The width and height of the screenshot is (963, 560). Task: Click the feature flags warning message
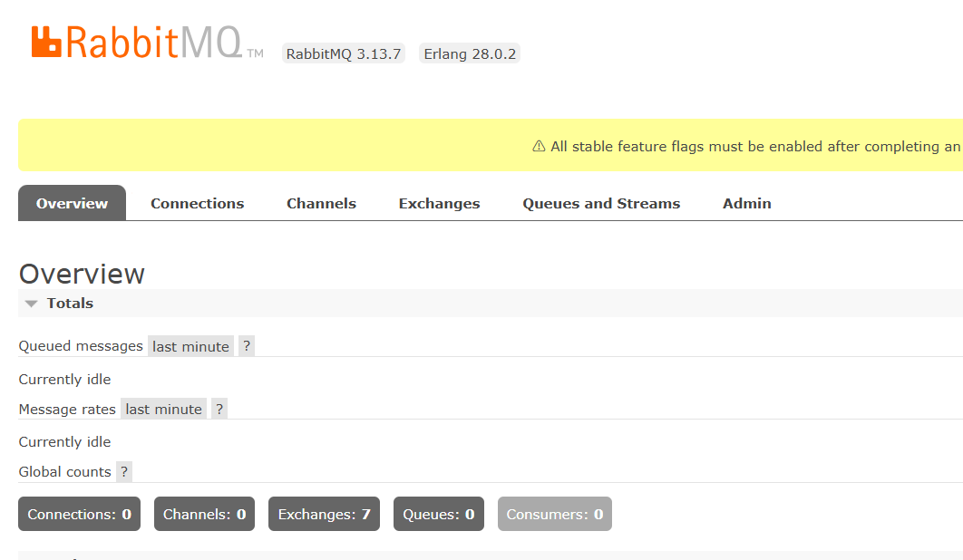756,146
